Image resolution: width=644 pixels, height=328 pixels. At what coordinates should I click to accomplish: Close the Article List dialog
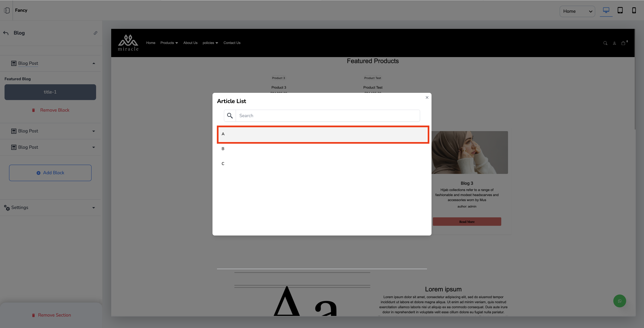coord(427,98)
